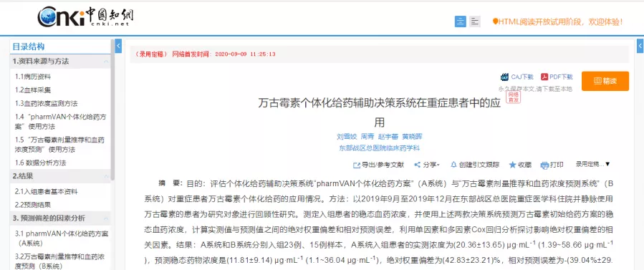644x270 pixels.
Task: Collapse section 3. 预测偏差的因素分析 chevron
Action: pyautogui.click(x=106, y=218)
